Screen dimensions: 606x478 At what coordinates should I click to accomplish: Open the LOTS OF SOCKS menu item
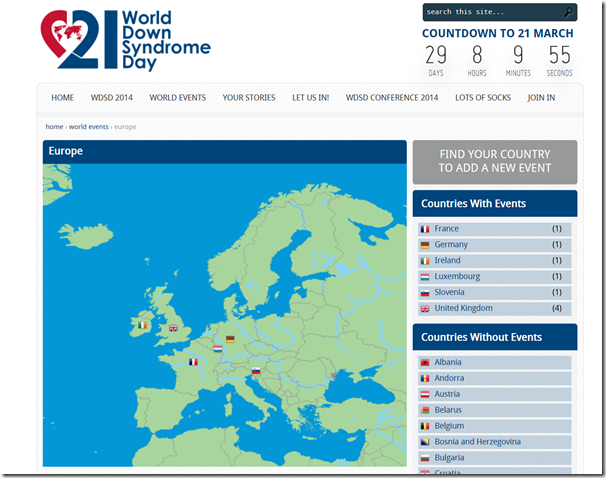point(483,98)
